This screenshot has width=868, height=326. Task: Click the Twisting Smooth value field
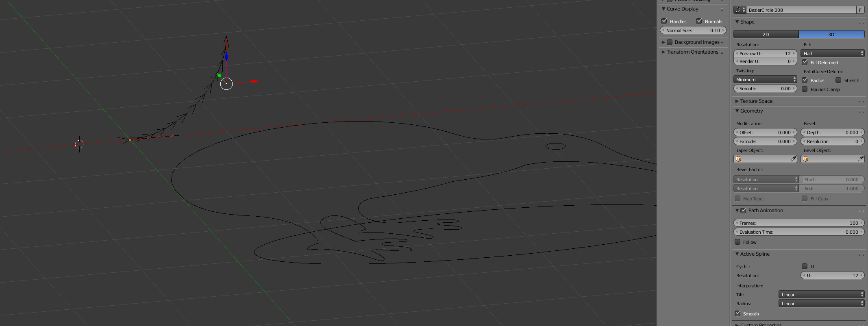click(x=765, y=89)
